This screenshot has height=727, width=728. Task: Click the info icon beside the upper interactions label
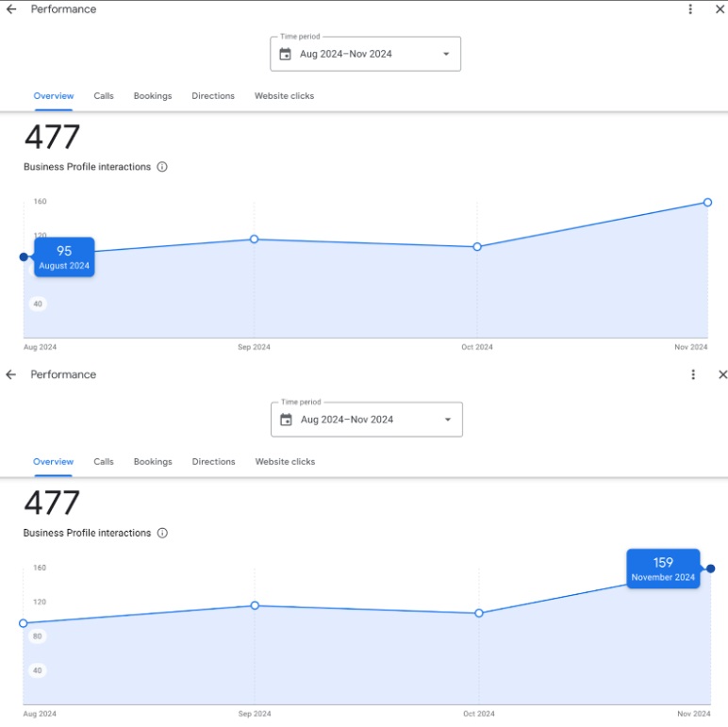[162, 167]
